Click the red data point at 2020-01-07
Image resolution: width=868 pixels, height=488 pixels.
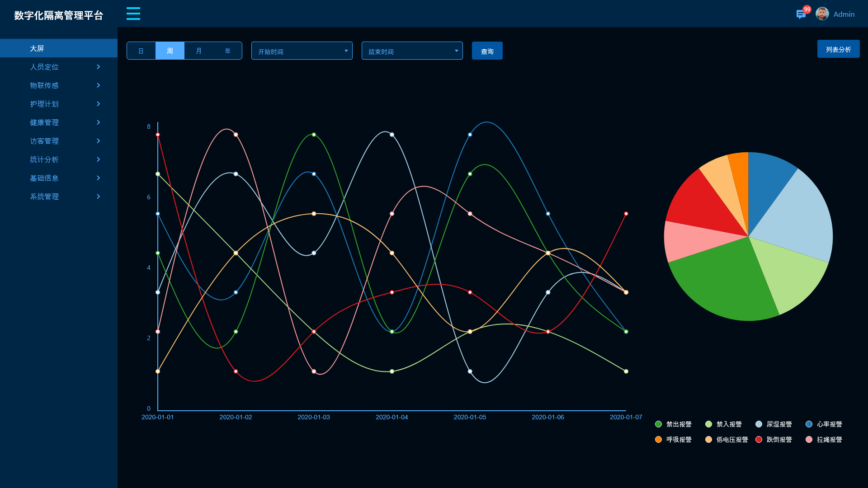[x=626, y=214]
